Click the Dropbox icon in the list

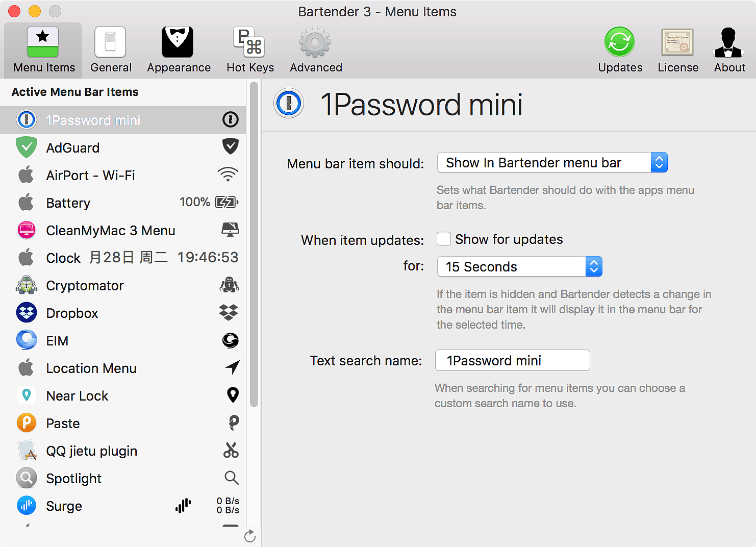coord(27,313)
